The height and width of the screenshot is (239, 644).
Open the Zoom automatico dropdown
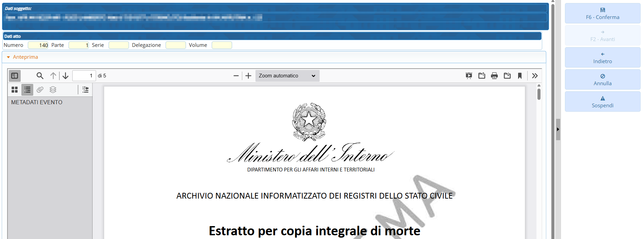click(287, 76)
